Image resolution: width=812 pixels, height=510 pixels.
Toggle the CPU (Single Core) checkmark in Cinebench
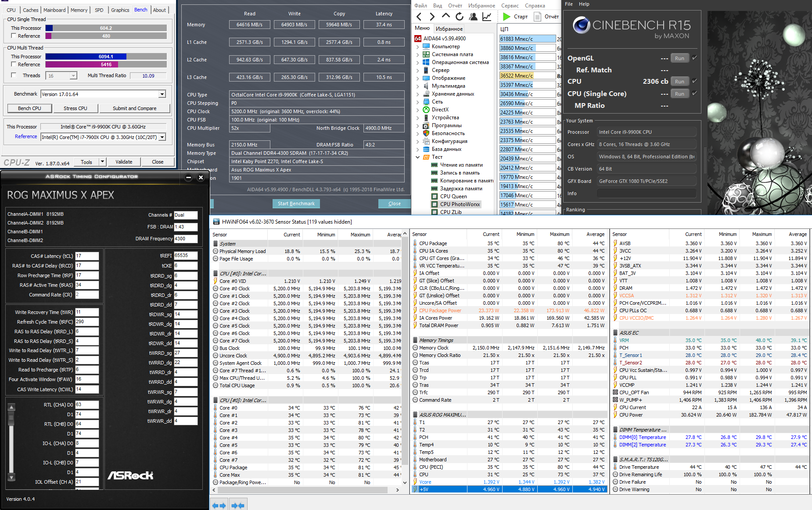tap(695, 93)
